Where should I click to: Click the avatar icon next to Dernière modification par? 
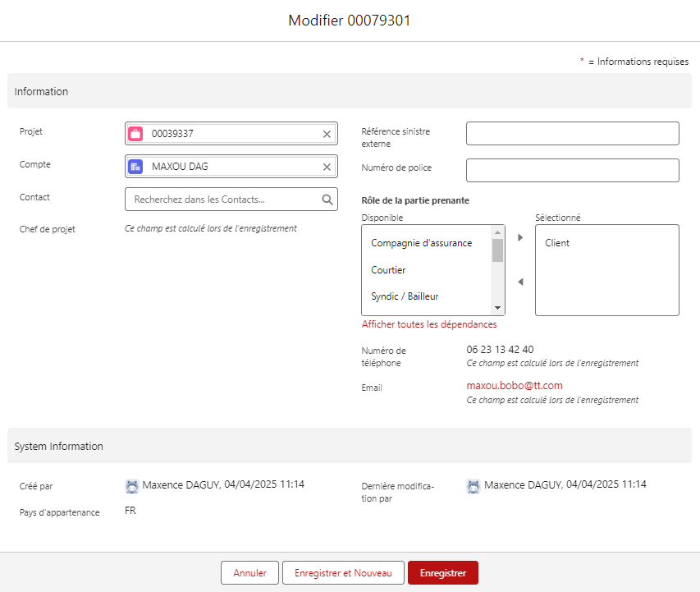474,485
